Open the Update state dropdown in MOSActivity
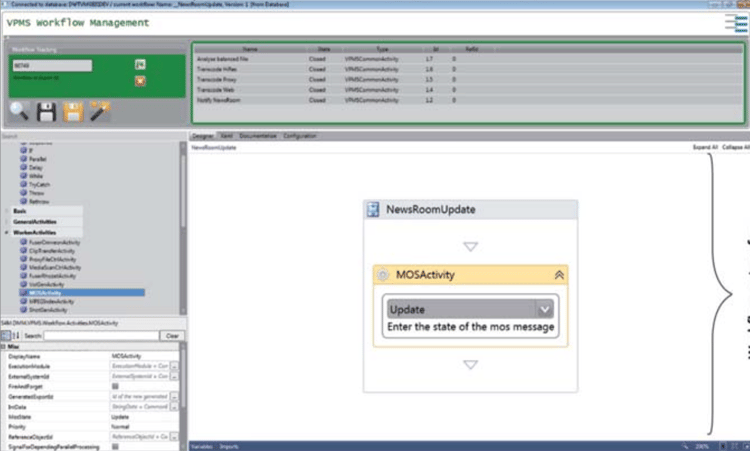Screen dimensions: 750x451 545,310
